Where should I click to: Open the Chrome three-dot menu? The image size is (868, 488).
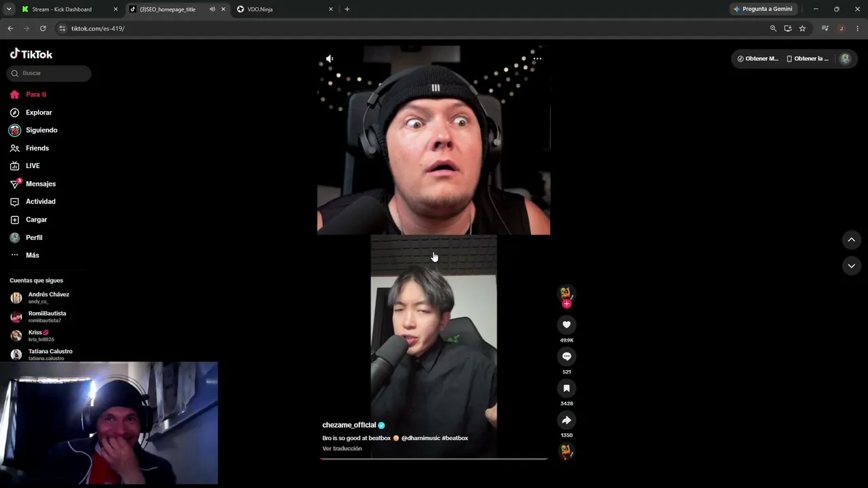858,28
